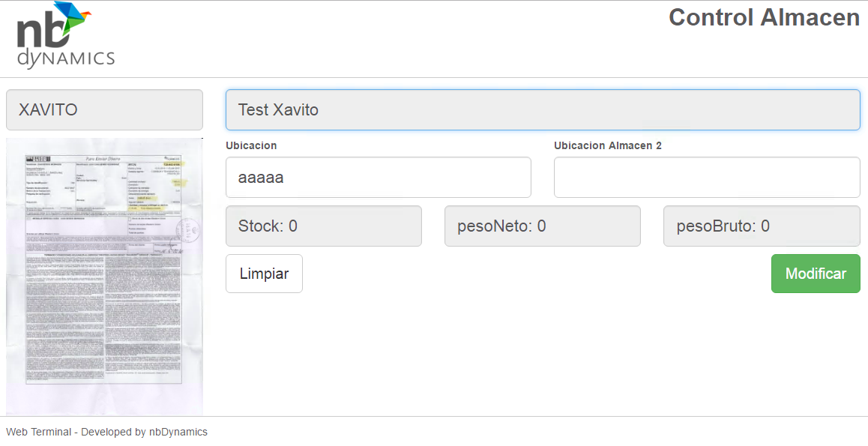
Task: Click the nb dynamics logo
Action: (x=65, y=37)
